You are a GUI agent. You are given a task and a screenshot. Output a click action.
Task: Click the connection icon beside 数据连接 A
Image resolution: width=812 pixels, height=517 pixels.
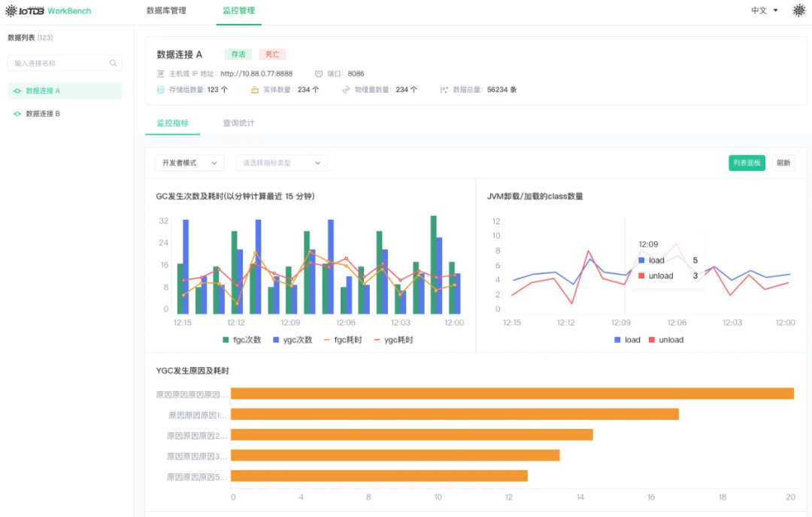[17, 91]
